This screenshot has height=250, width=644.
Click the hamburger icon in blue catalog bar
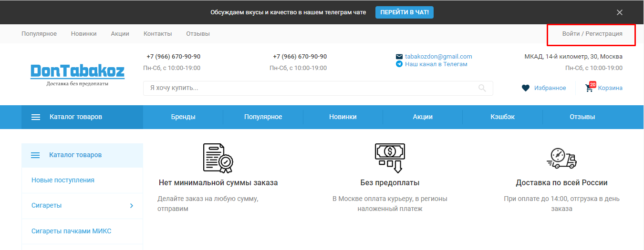pos(36,117)
